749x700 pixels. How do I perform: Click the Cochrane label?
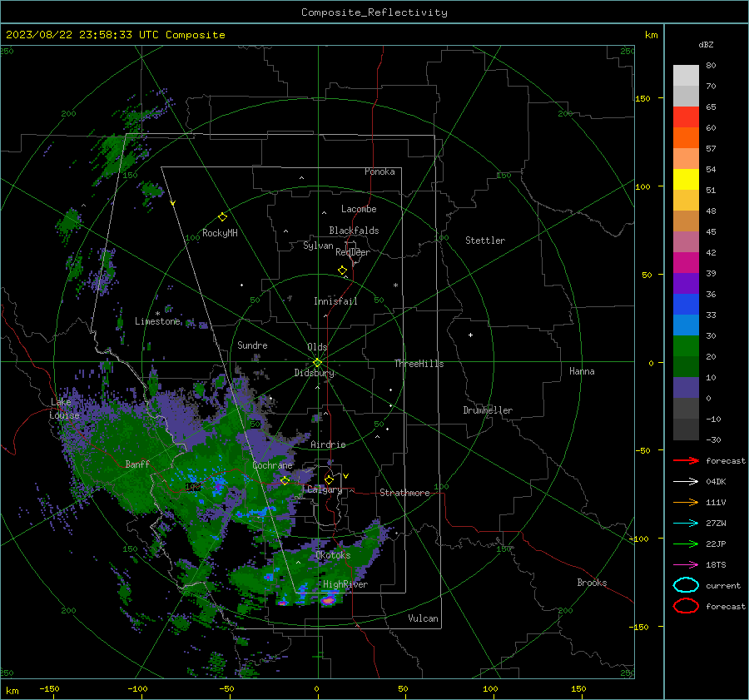coord(272,465)
